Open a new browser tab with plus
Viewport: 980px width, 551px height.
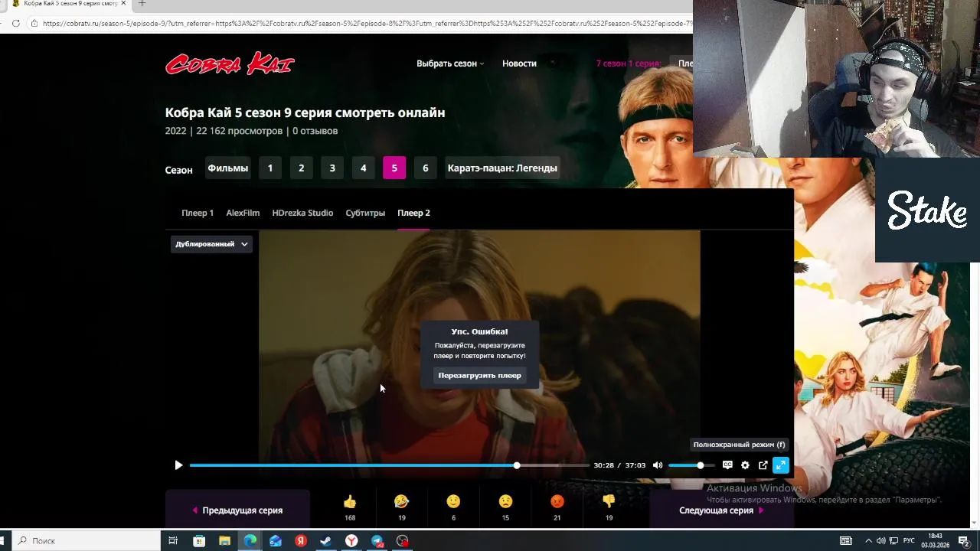point(142,4)
